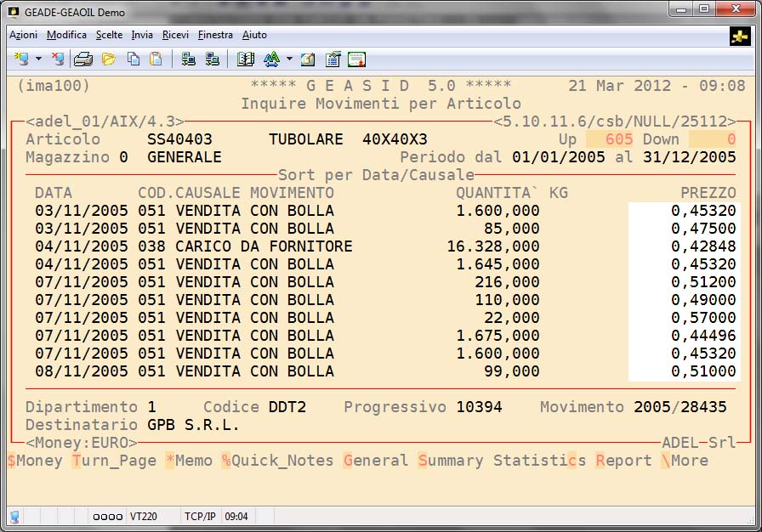Open the Scelte menu
Image resolution: width=762 pixels, height=532 pixels.
coord(109,35)
